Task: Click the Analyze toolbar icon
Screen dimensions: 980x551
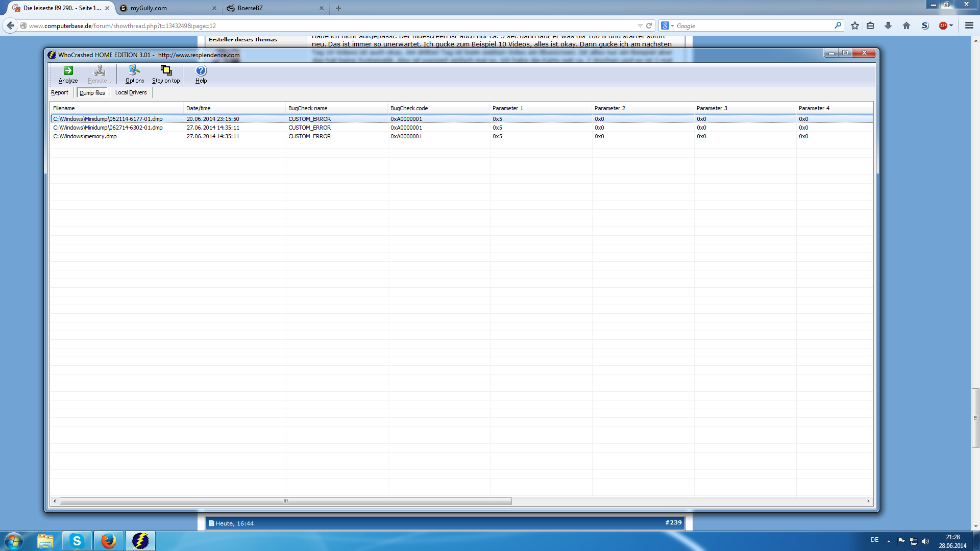Action: [68, 74]
